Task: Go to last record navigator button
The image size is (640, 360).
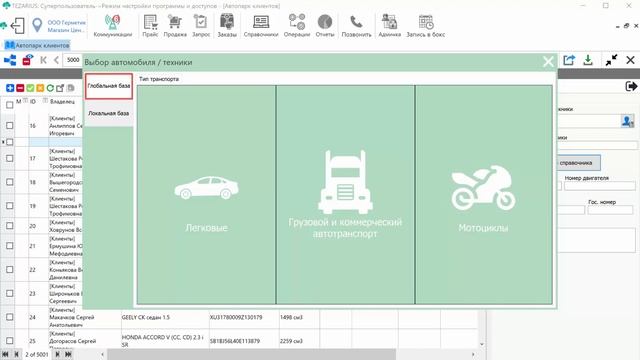Action: coord(68,354)
